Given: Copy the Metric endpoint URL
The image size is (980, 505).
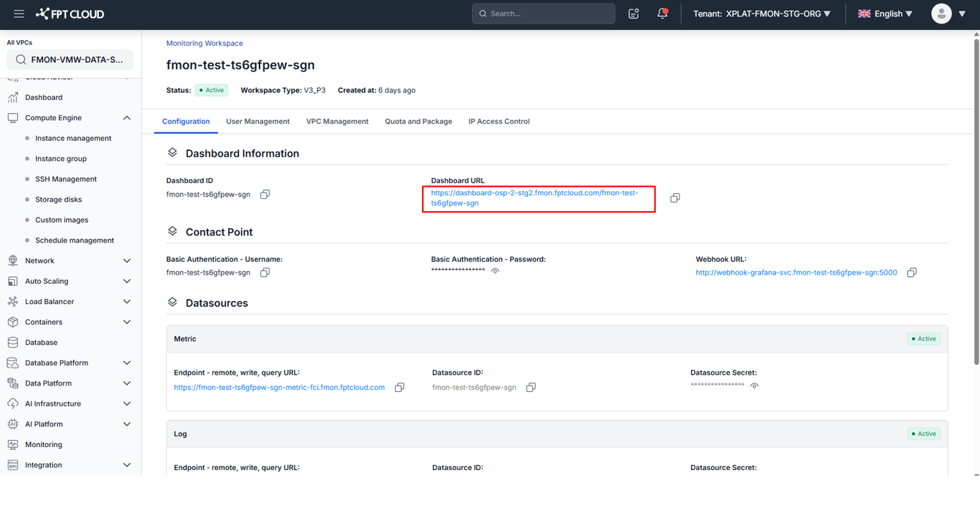Looking at the screenshot, I should pos(399,388).
